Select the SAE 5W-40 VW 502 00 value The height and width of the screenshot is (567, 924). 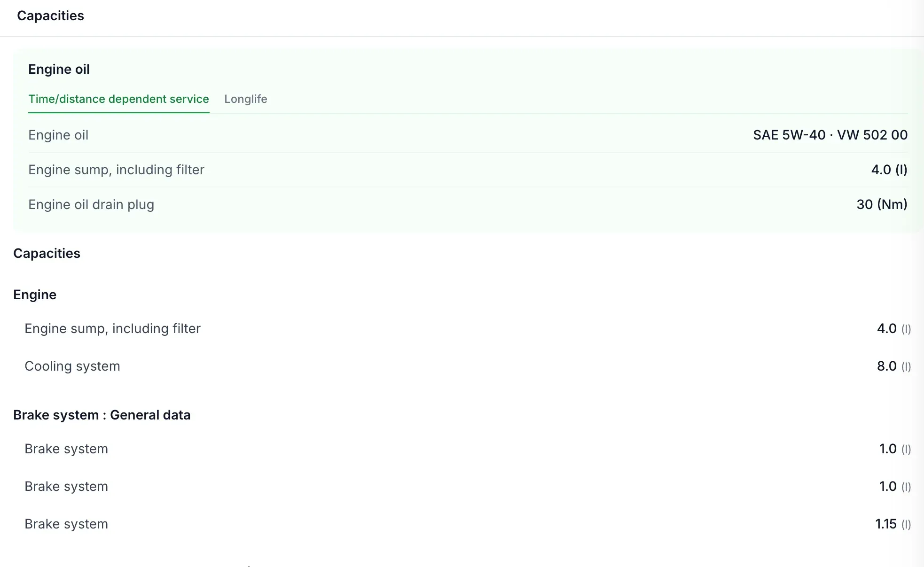click(x=830, y=135)
